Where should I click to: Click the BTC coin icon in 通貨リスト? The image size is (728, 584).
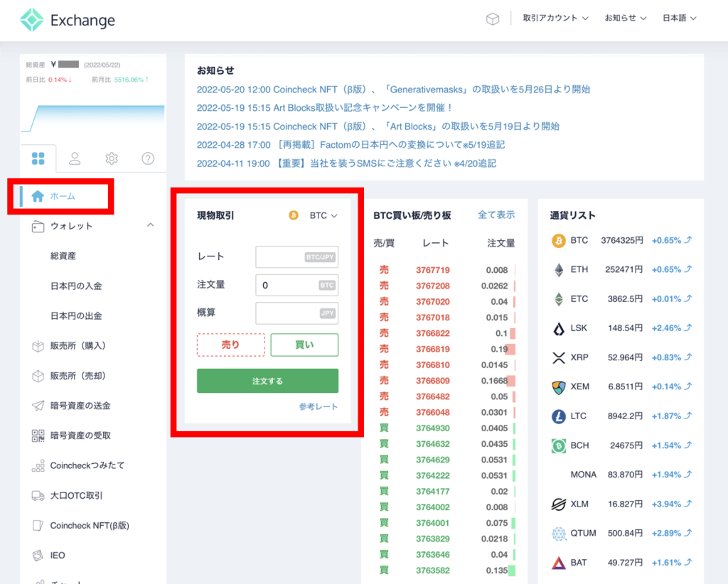click(x=559, y=241)
